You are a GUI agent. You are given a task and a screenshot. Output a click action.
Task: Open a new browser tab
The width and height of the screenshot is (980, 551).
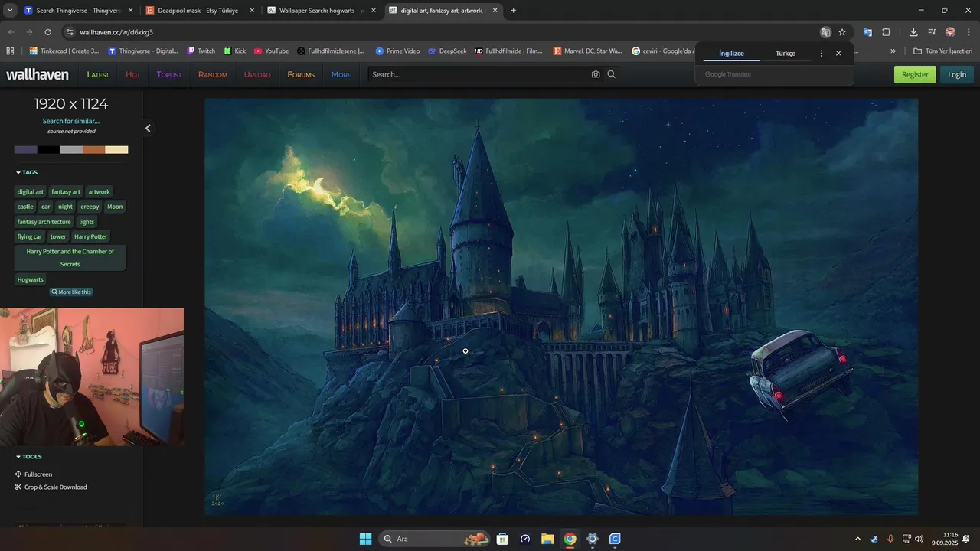pyautogui.click(x=513, y=11)
